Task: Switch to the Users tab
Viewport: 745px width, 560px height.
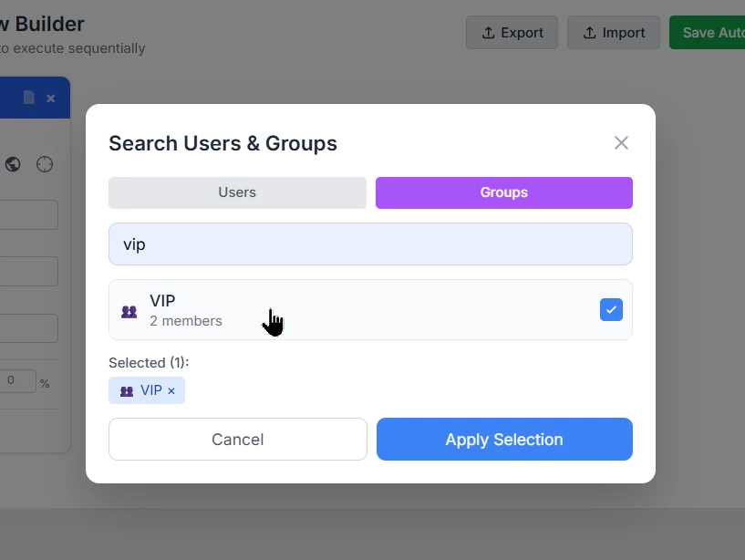Action: point(237,192)
